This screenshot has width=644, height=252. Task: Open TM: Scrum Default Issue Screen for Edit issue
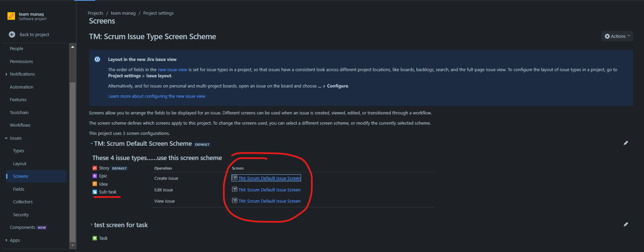269,190
